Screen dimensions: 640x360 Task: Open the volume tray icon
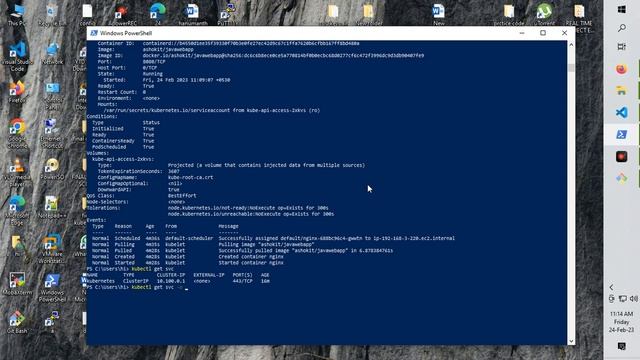(x=633, y=299)
